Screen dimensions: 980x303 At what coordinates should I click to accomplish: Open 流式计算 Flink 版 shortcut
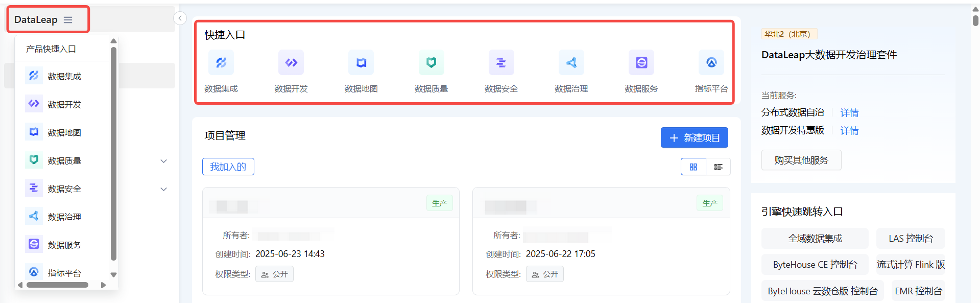(911, 264)
